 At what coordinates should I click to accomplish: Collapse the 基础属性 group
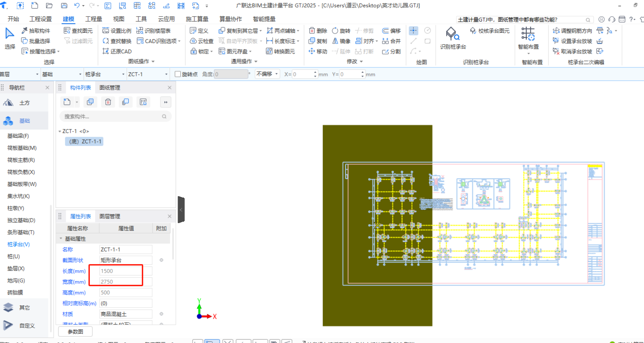tap(61, 238)
